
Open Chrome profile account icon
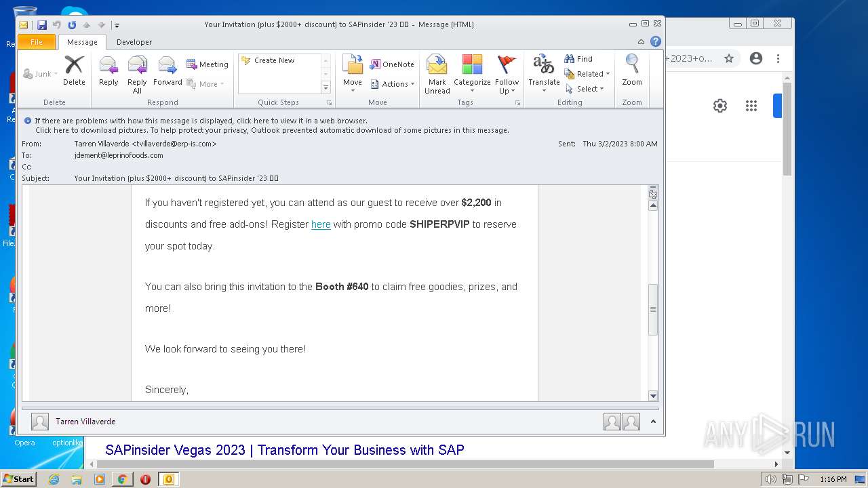(x=756, y=58)
